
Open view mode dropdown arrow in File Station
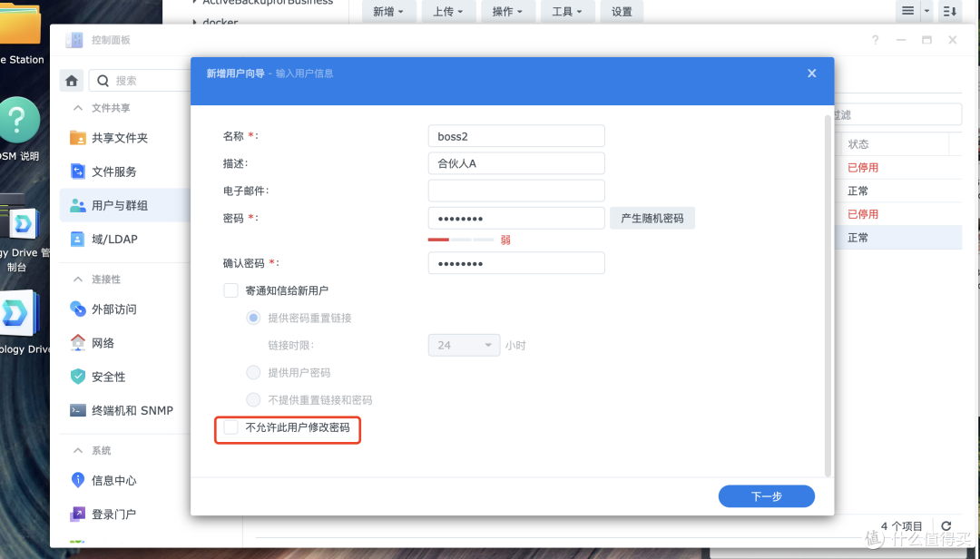click(x=926, y=11)
